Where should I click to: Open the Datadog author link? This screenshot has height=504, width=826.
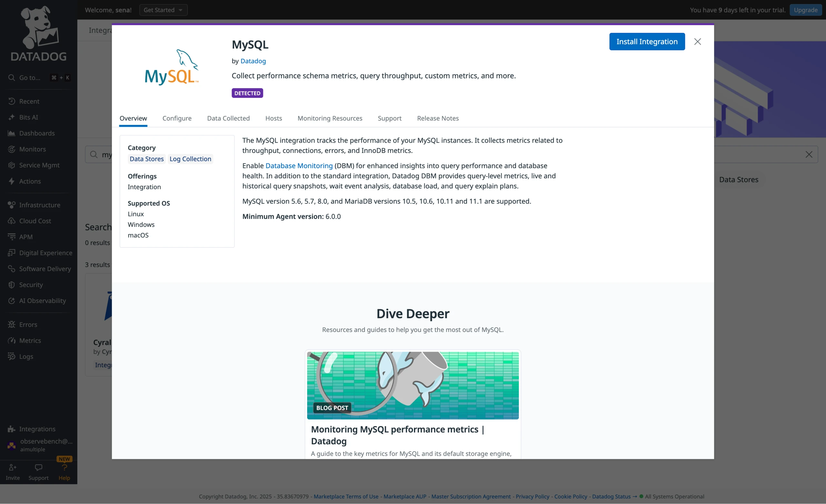253,61
